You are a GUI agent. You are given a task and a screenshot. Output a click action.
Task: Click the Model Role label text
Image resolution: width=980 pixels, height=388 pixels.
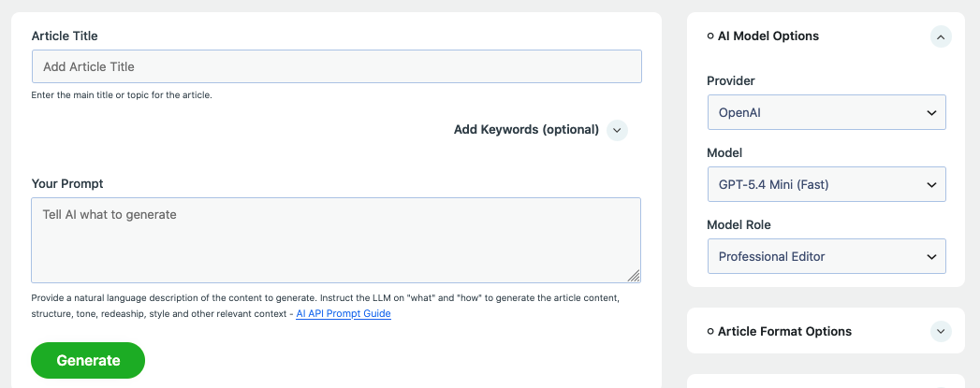pos(739,224)
